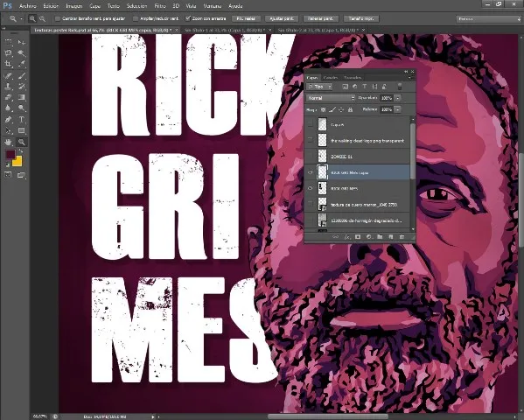
Task: Delete the selected layer
Action: [x=402, y=237]
